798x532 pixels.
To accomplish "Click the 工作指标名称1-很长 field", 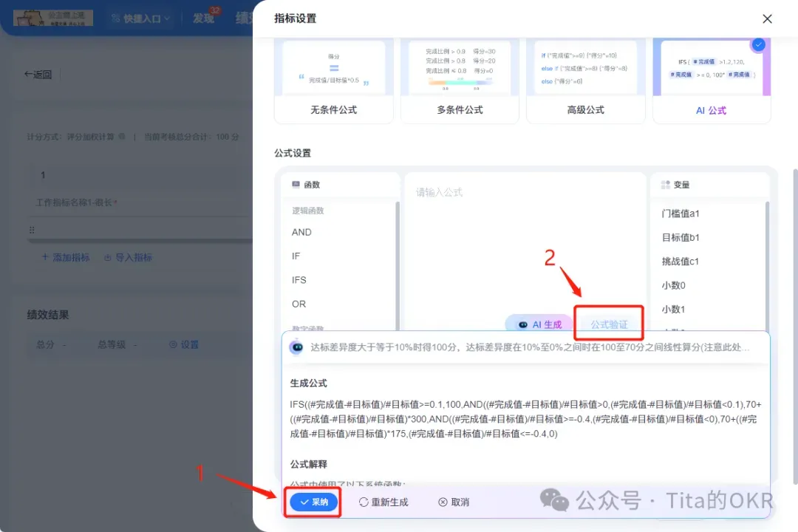I will click(76, 202).
